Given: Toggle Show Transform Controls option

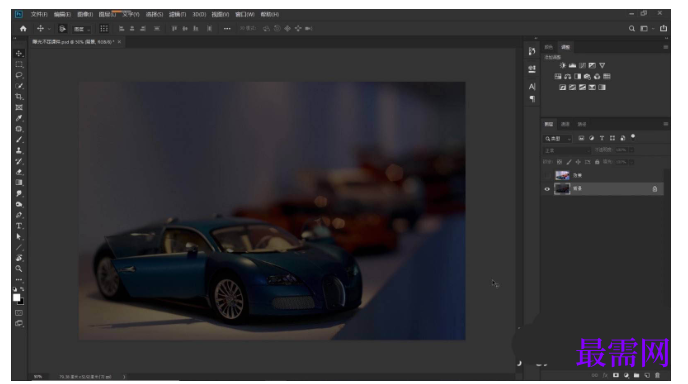Looking at the screenshot, I should 104,29.
